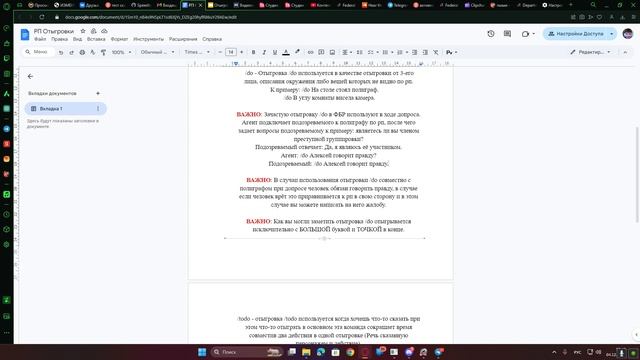Viewport: 640px width, 360px height.
Task: Redo the last action
Action: pyautogui.click(x=71, y=52)
